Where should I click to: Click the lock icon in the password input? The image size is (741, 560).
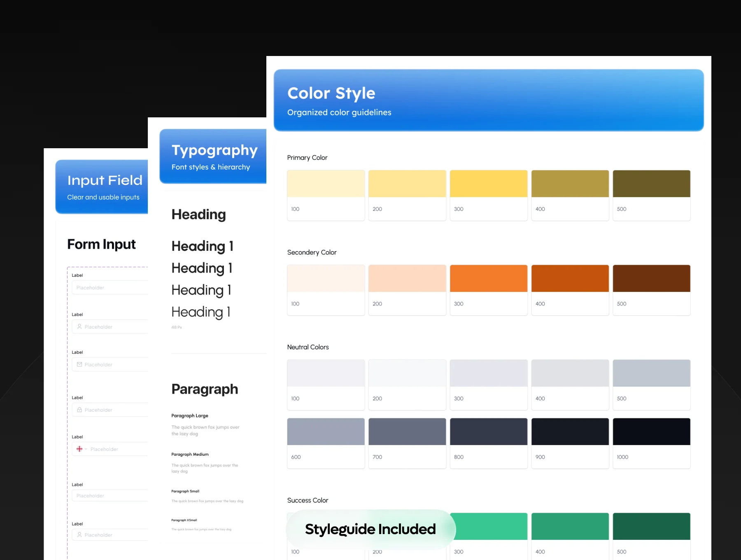tap(79, 410)
